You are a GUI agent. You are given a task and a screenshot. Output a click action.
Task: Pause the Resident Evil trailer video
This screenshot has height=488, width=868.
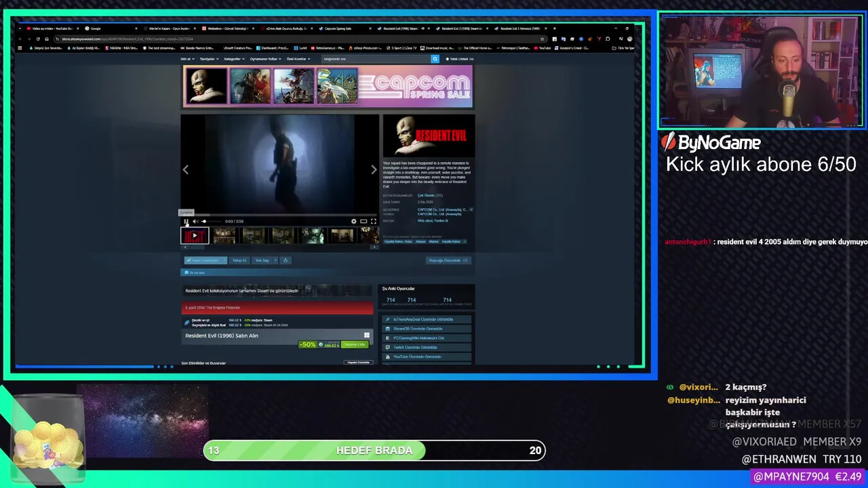[186, 221]
